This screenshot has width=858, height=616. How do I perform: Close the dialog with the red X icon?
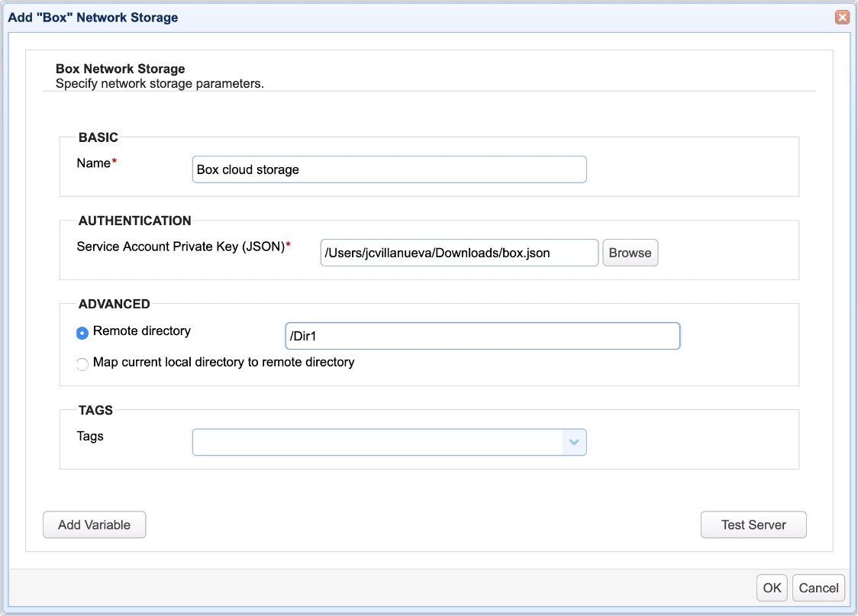pos(840,16)
